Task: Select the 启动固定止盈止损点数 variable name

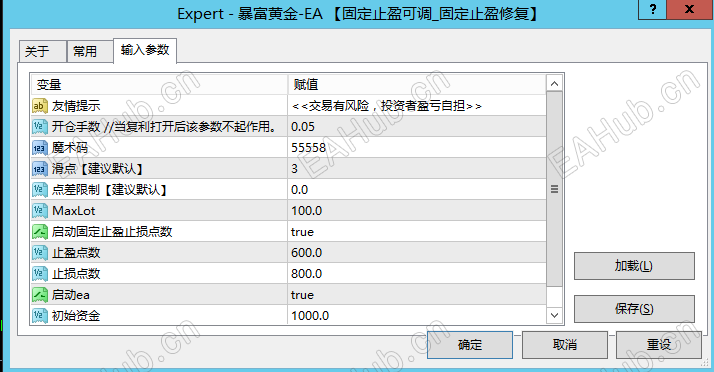Action: 112,232
